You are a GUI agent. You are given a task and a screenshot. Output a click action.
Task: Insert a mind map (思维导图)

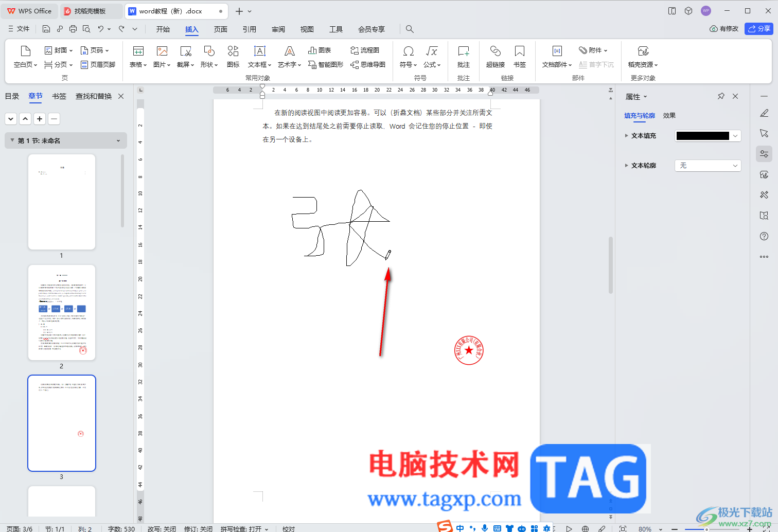tap(368, 65)
